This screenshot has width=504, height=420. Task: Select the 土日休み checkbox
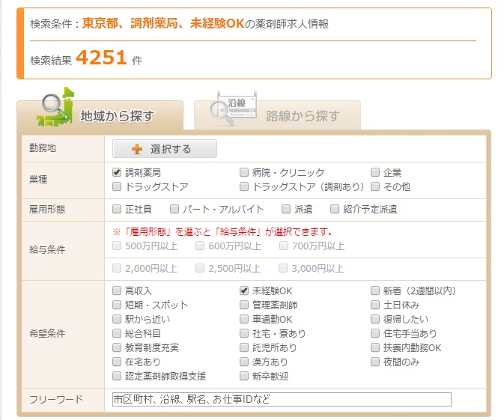(x=376, y=305)
